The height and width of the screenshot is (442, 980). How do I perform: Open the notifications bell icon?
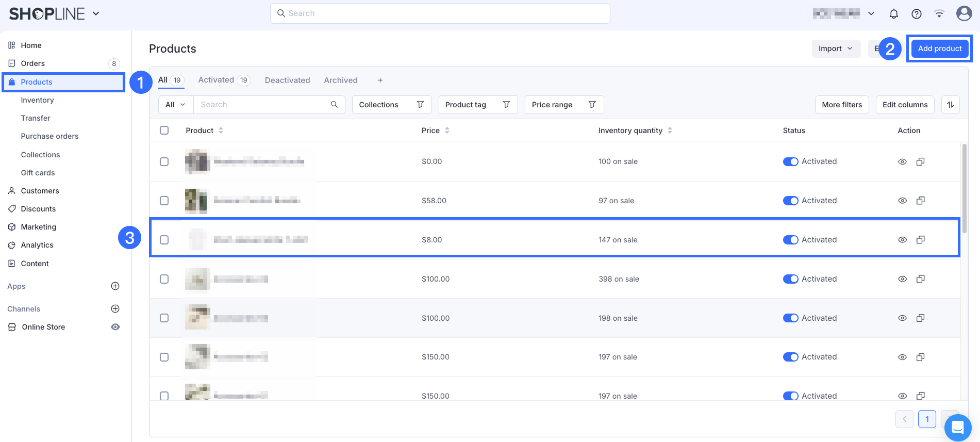click(893, 14)
